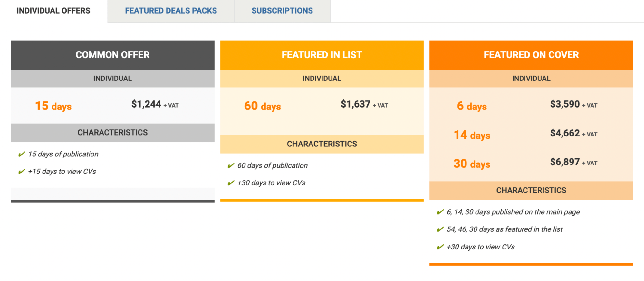Screen dimensions: 644x281
Task: Click the Featured in List header
Action: click(322, 55)
